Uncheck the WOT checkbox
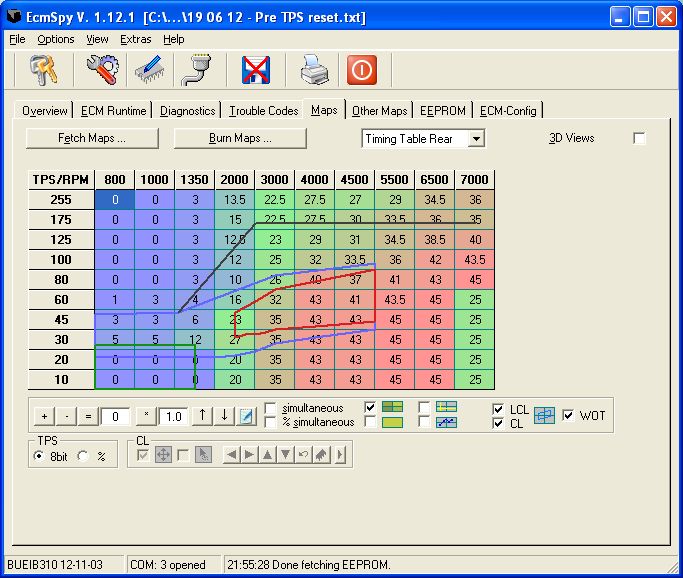 coord(570,416)
